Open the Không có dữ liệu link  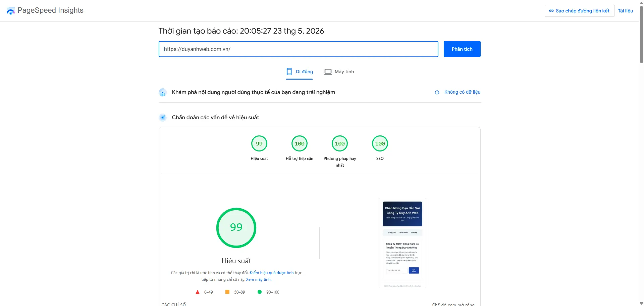(x=462, y=92)
